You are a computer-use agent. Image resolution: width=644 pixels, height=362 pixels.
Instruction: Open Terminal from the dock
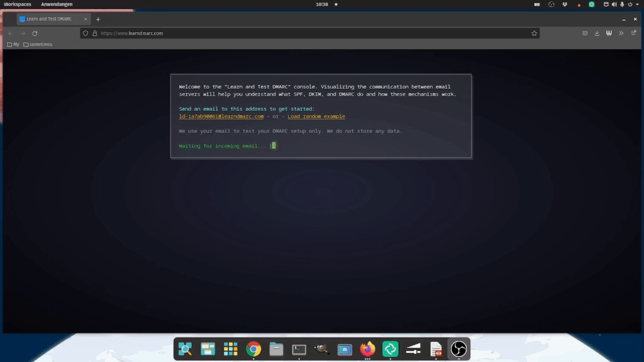[299, 349]
